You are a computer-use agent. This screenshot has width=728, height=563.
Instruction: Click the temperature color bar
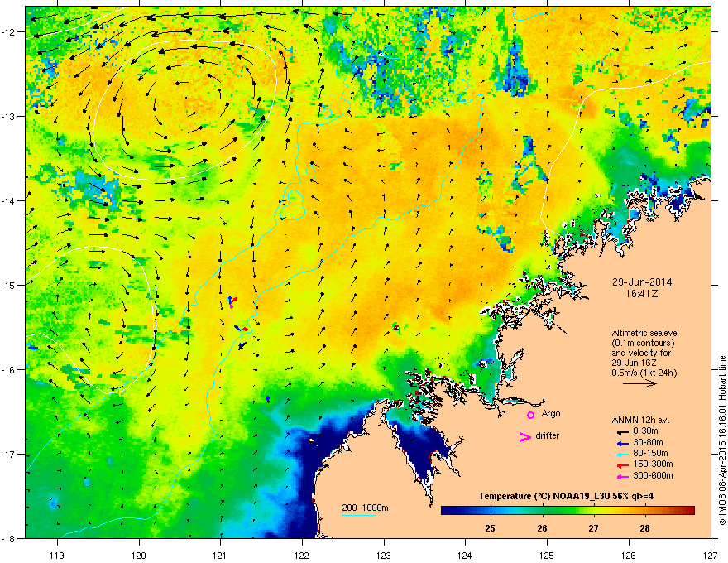[568, 510]
